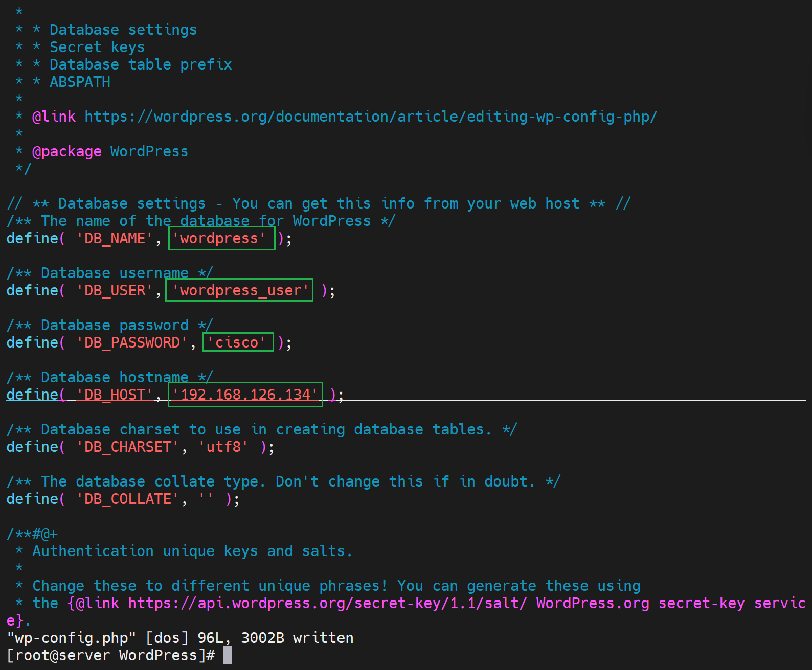Click the 'DB_PASSWORD' constant string
Screen dimensions: 812x670
[132, 343]
